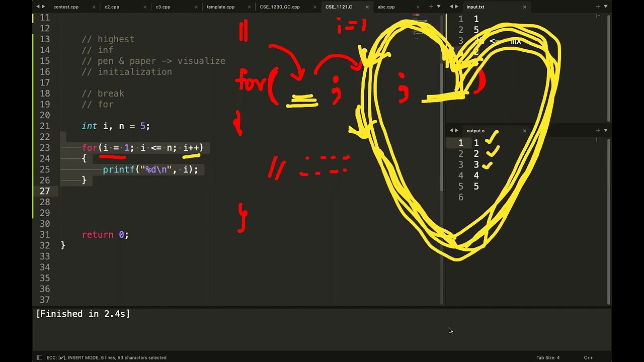Open tab list dropdown in main editor pane

[x=439, y=7]
